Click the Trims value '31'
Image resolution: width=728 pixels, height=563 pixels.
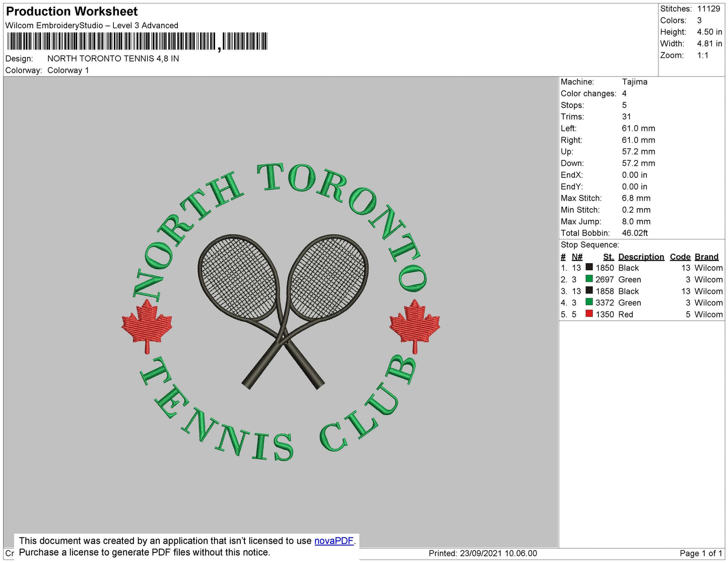pyautogui.click(x=626, y=116)
